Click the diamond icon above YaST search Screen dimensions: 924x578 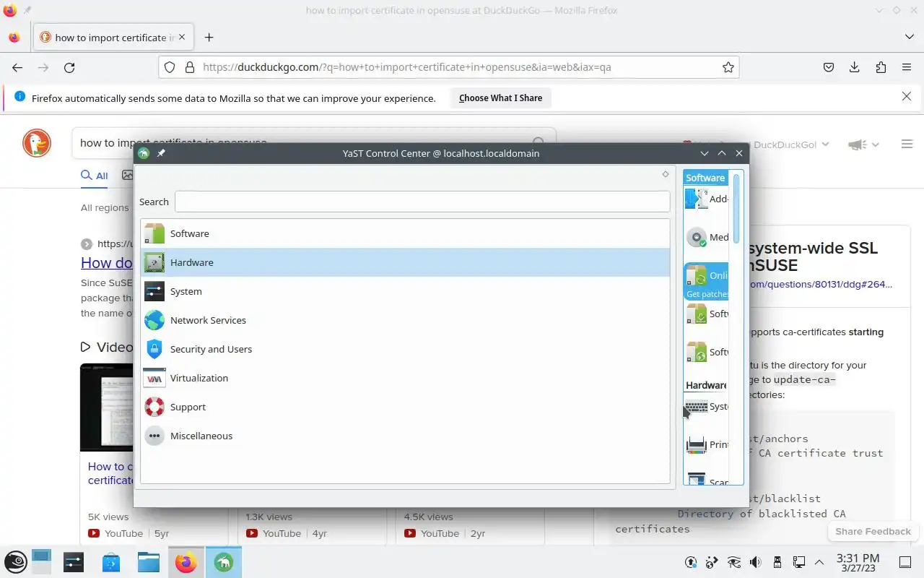coord(666,174)
